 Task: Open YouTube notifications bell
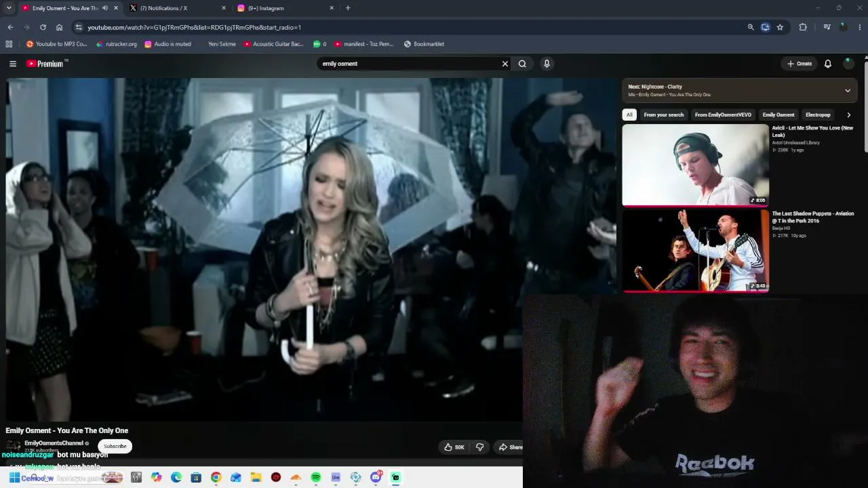[828, 64]
